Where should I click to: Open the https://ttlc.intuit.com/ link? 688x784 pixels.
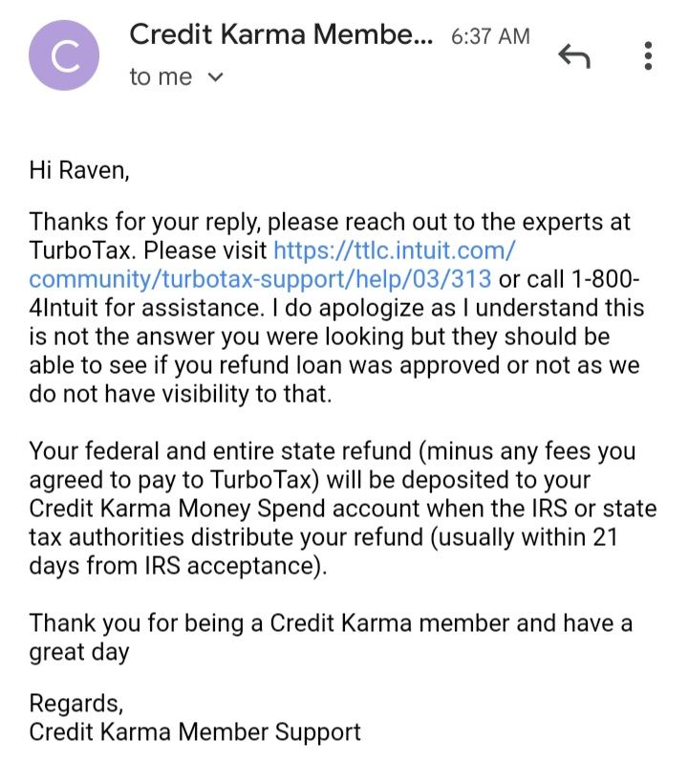coord(394,250)
